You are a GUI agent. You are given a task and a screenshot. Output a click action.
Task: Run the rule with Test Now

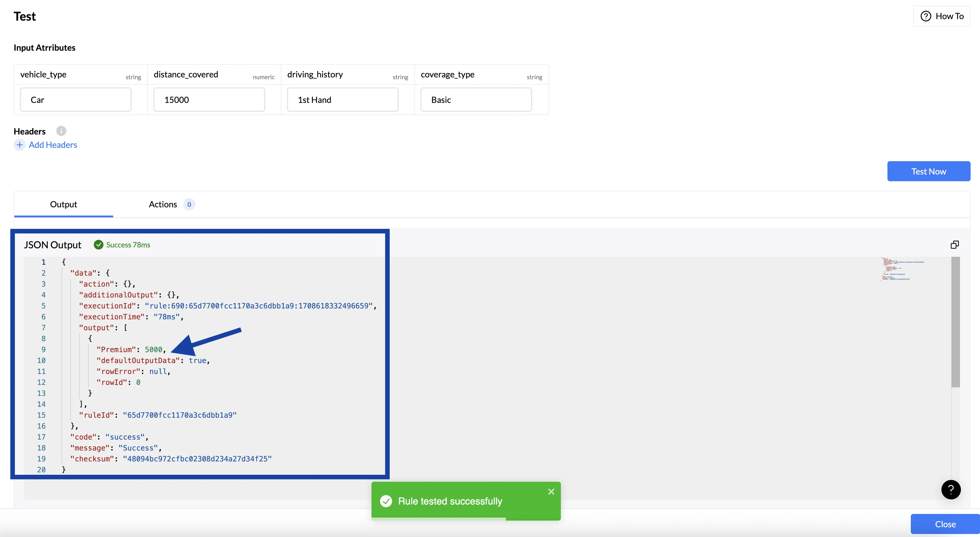click(x=928, y=171)
